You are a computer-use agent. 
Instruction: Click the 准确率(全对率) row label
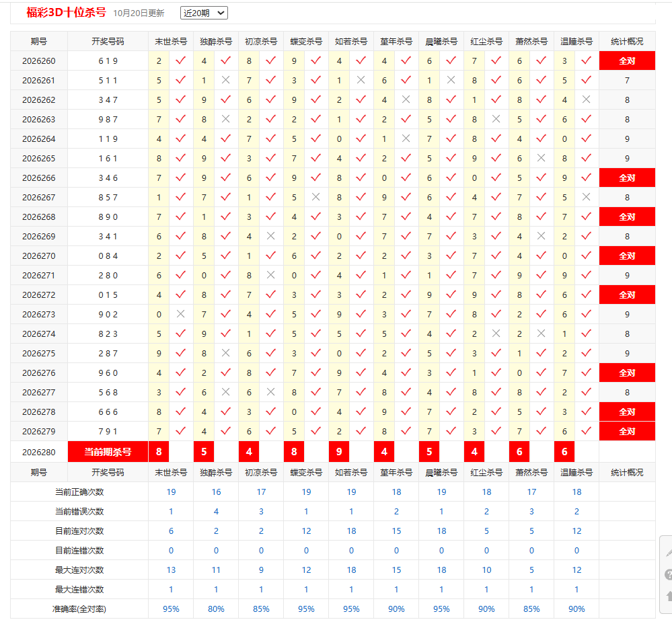point(80,609)
